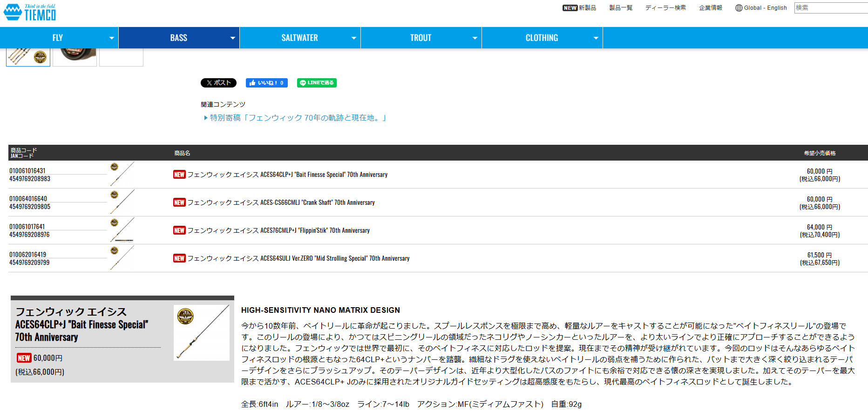This screenshot has height=418, width=868.
Task: Click the NEW badge in detail card
Action: (x=24, y=358)
